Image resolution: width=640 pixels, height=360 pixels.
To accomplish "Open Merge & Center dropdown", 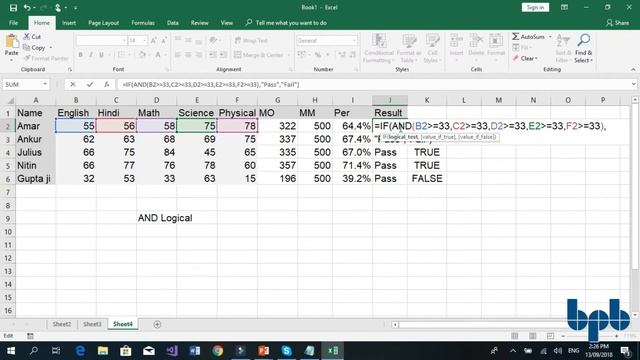I will (x=289, y=55).
